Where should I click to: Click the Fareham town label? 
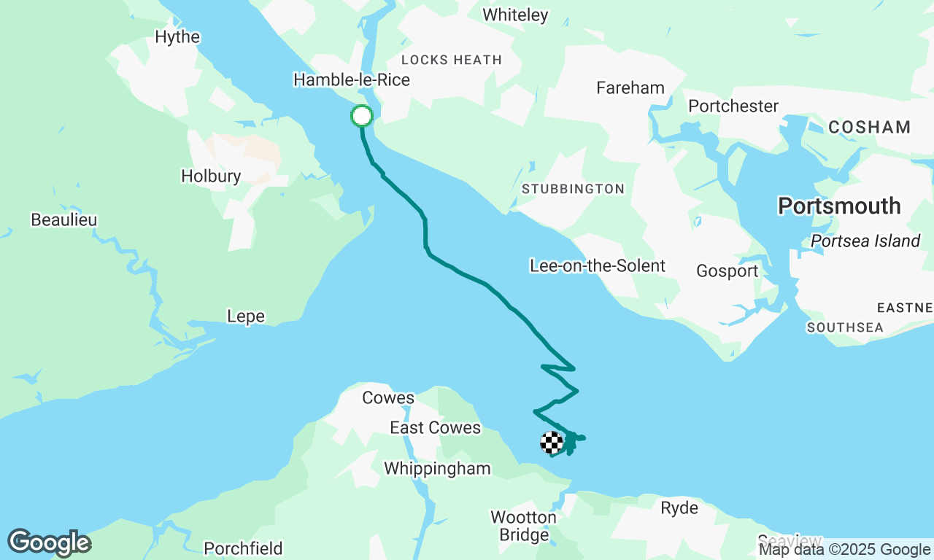(x=630, y=88)
